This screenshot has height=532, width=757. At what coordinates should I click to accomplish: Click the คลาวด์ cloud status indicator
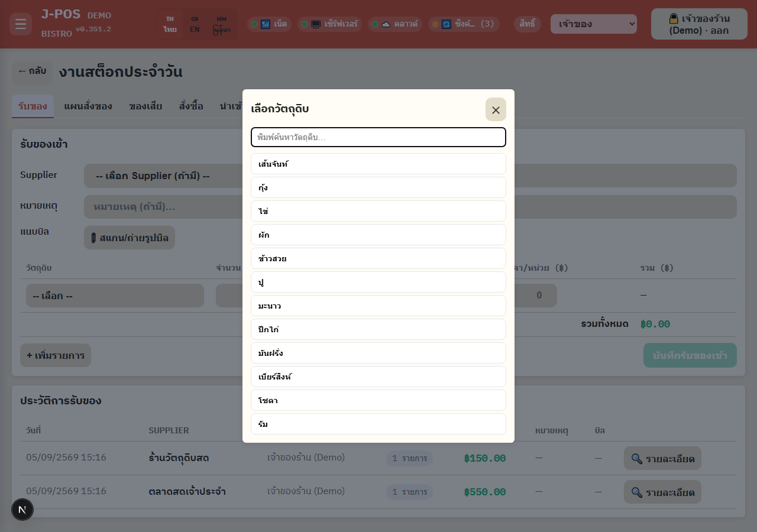point(395,24)
